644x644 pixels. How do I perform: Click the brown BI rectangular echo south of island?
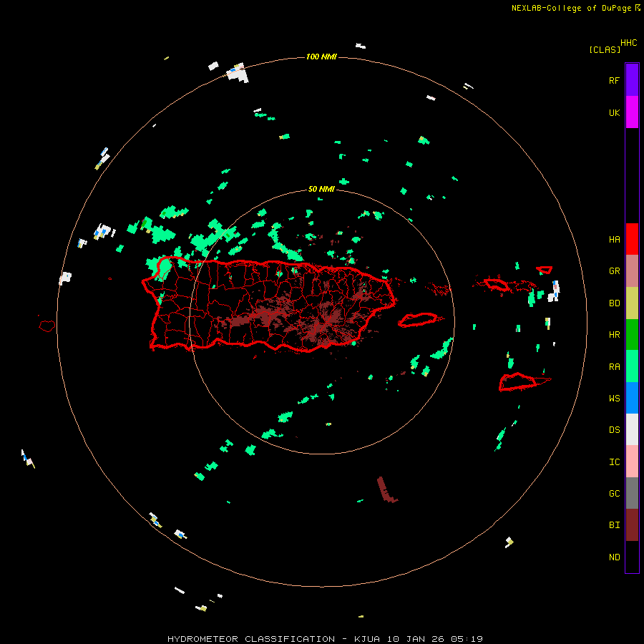pos(387,490)
